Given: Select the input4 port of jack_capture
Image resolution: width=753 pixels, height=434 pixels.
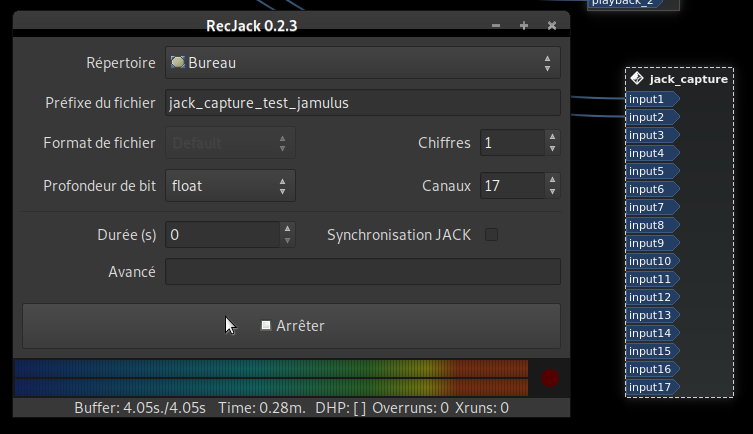Looking at the screenshot, I should (x=653, y=153).
